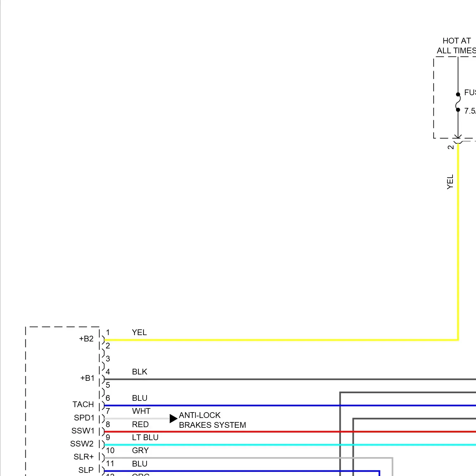Click connector pin number "7"
This screenshot has height=476, width=476.
click(108, 411)
